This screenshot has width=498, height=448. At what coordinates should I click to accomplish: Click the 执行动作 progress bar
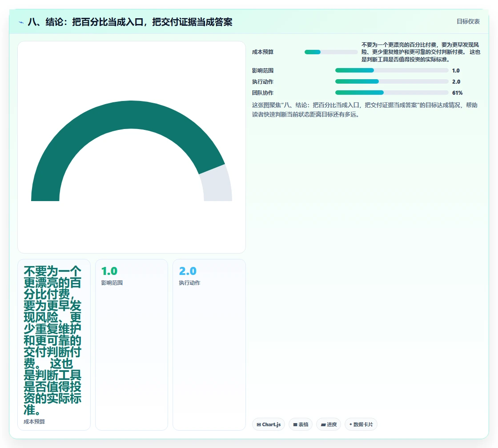392,81
